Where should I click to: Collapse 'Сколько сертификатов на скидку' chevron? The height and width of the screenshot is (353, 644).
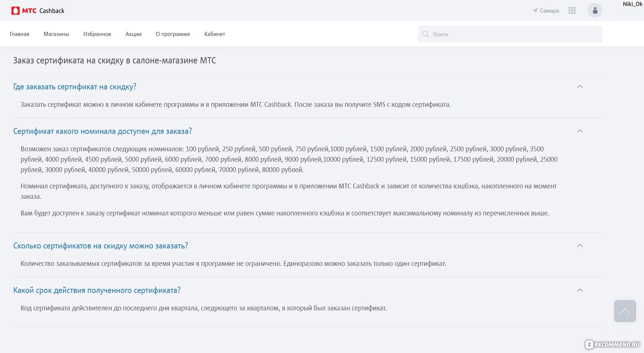(580, 245)
